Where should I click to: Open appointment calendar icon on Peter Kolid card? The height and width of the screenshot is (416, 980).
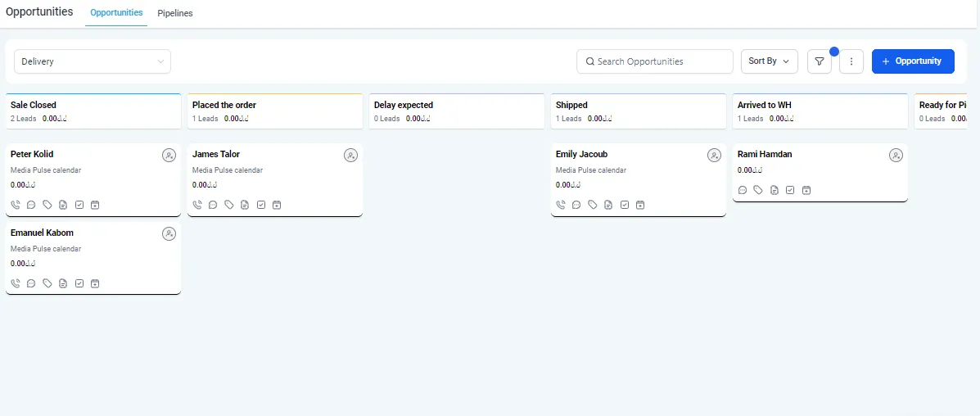click(95, 205)
